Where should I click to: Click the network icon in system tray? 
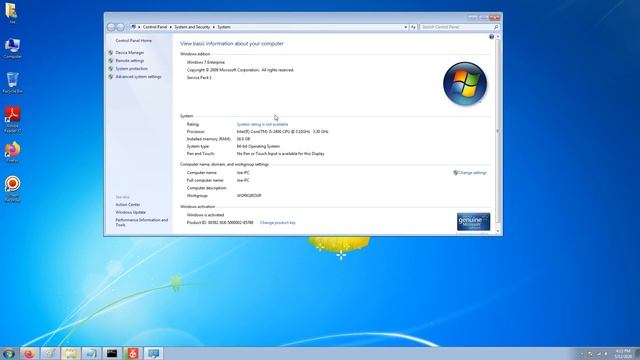click(x=598, y=354)
